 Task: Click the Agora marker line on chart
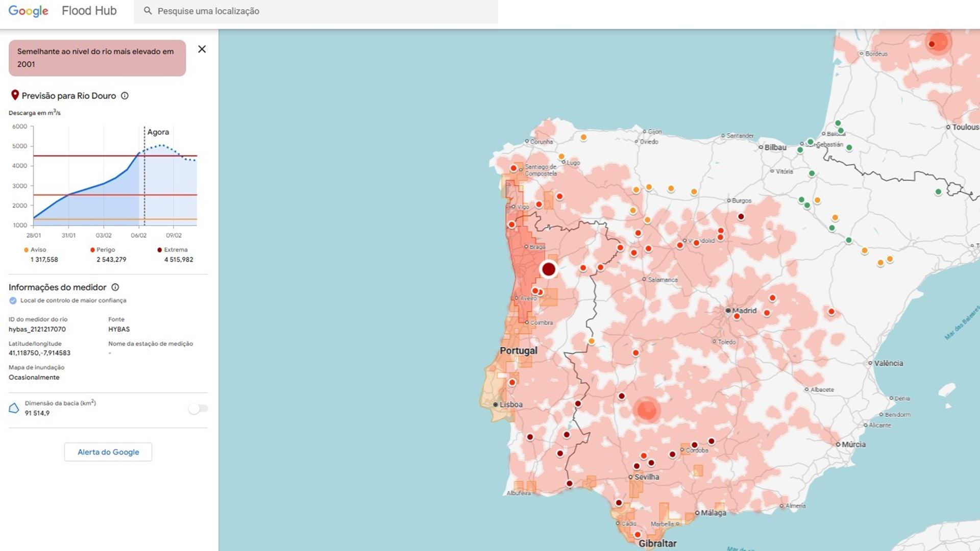point(144,176)
